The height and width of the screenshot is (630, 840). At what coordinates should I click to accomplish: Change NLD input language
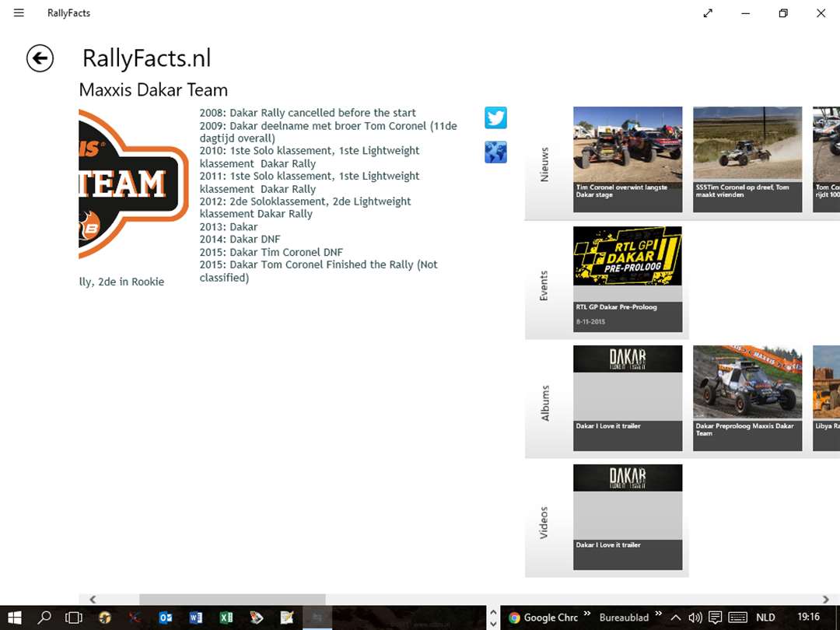(765, 618)
